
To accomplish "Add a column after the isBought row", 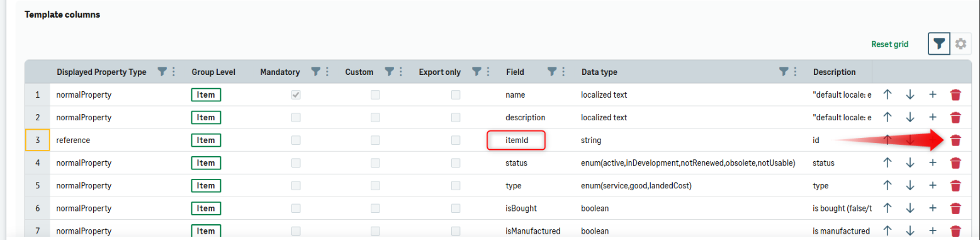I will pyautogui.click(x=933, y=208).
